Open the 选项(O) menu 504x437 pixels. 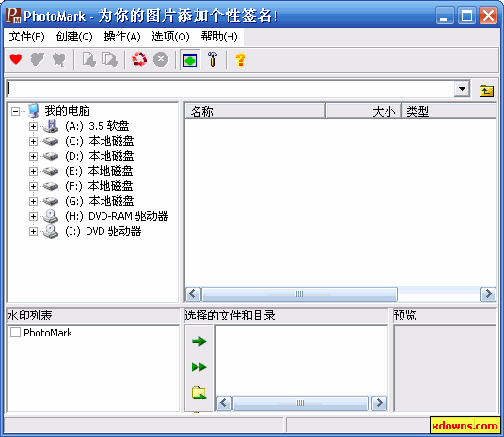pos(170,37)
